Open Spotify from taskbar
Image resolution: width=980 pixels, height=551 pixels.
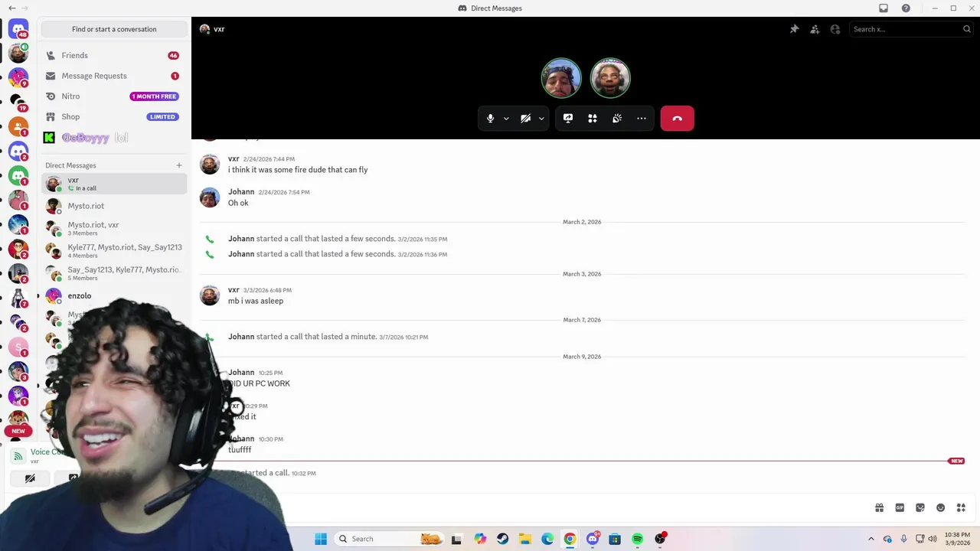tap(637, 539)
